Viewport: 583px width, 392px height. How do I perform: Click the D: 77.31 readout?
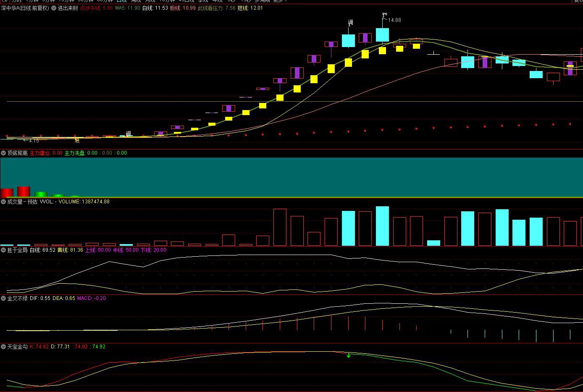[60, 347]
